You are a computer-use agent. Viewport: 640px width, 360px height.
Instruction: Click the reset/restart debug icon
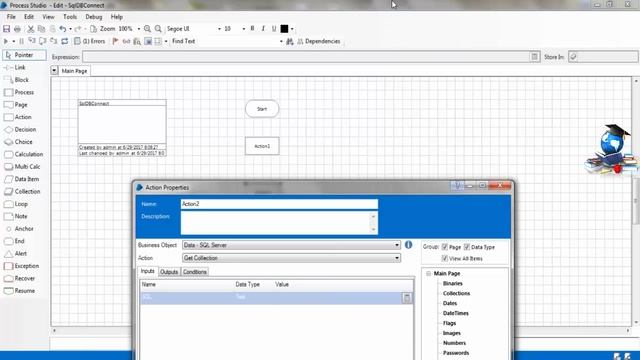pyautogui.click(x=64, y=41)
